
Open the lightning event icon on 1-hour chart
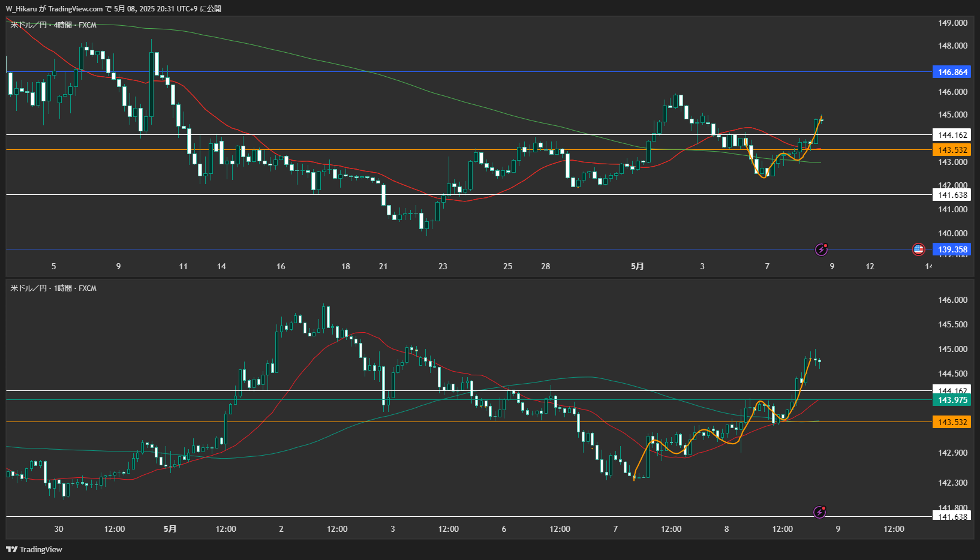click(x=819, y=512)
